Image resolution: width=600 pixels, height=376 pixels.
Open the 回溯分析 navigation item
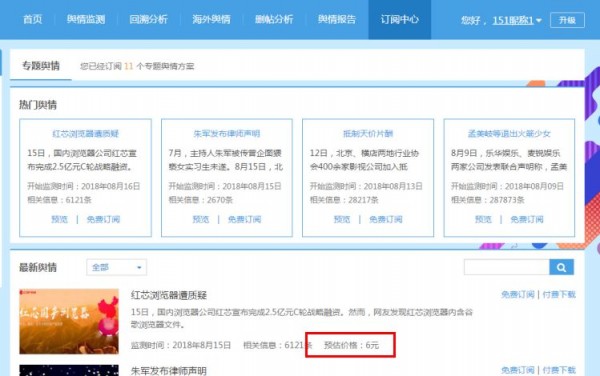point(148,19)
